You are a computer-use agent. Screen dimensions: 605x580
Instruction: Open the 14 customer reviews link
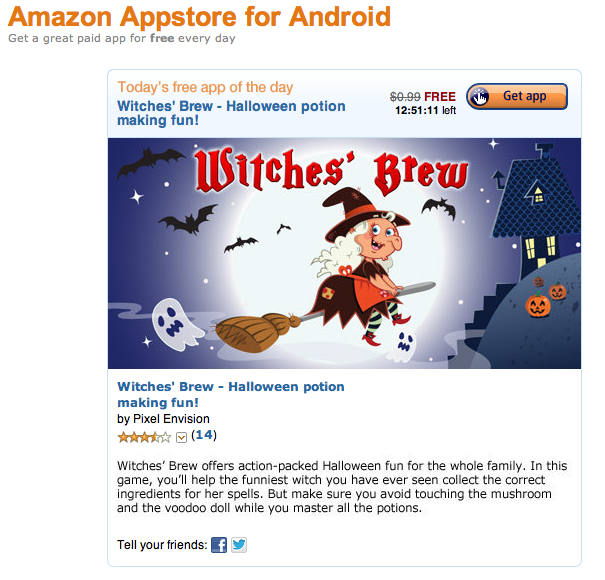(x=204, y=435)
